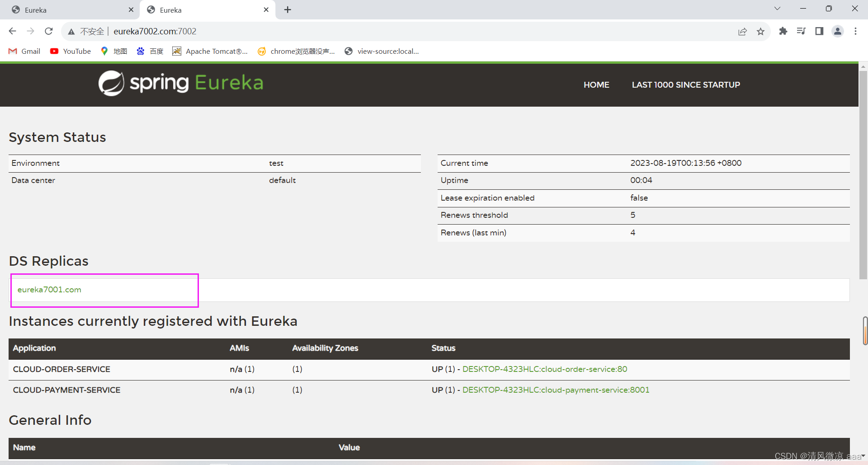868x465 pixels.
Task: Click the Environment value test
Action: point(276,163)
